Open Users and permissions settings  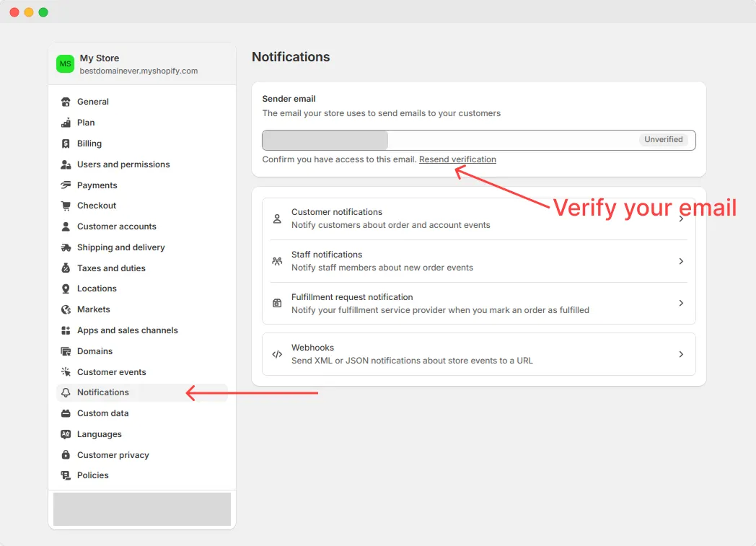[123, 164]
